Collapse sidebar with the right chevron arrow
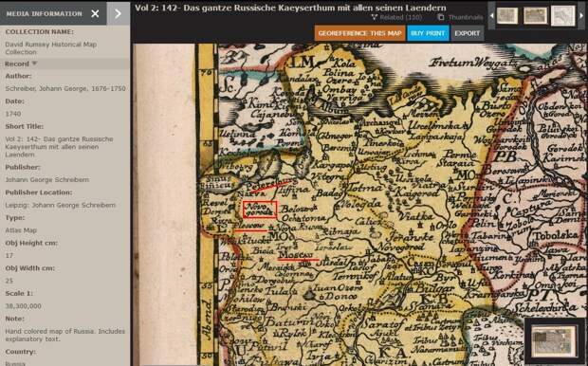This screenshot has width=588, height=366. [119, 13]
